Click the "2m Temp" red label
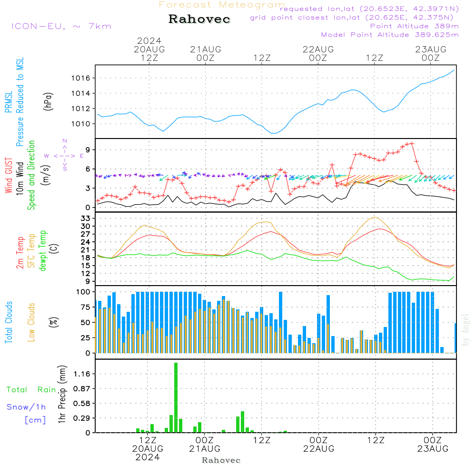 (x=20, y=253)
